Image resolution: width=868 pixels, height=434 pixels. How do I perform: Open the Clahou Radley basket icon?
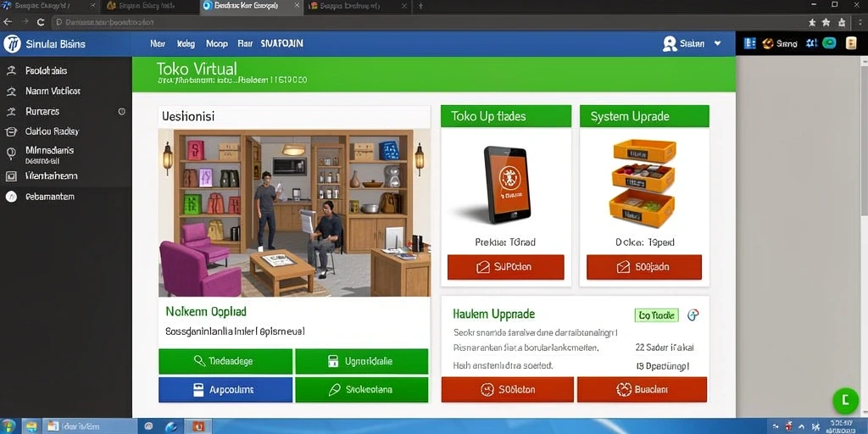[x=10, y=131]
